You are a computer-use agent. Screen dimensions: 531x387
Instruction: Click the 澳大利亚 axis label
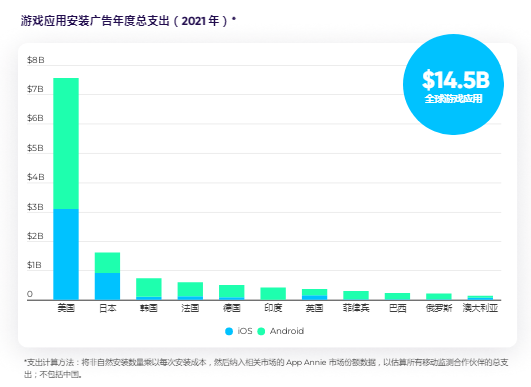(480, 308)
